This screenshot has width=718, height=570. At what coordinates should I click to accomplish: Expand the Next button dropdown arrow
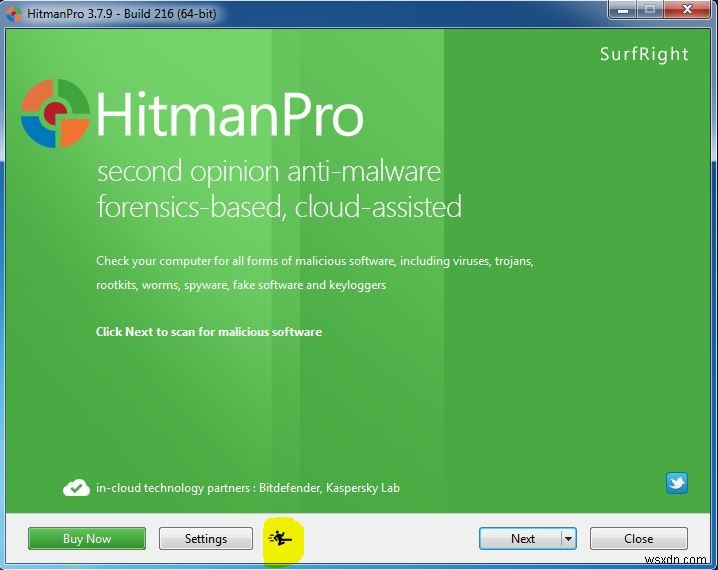(x=568, y=538)
